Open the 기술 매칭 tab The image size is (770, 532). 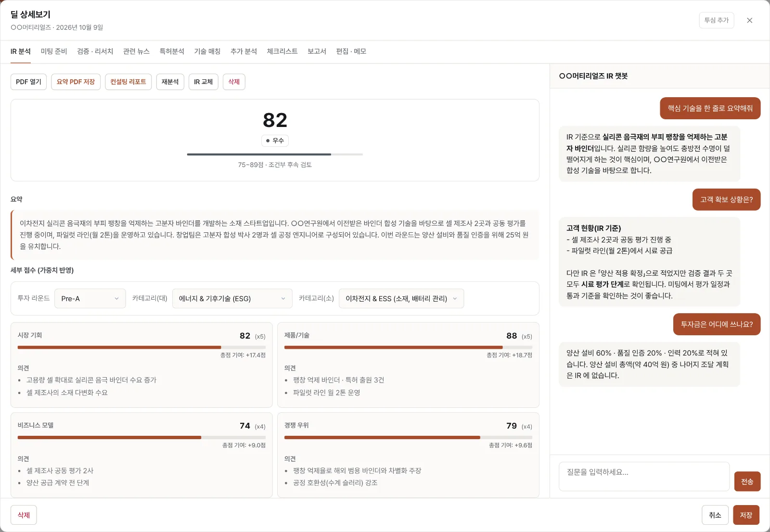tap(207, 51)
